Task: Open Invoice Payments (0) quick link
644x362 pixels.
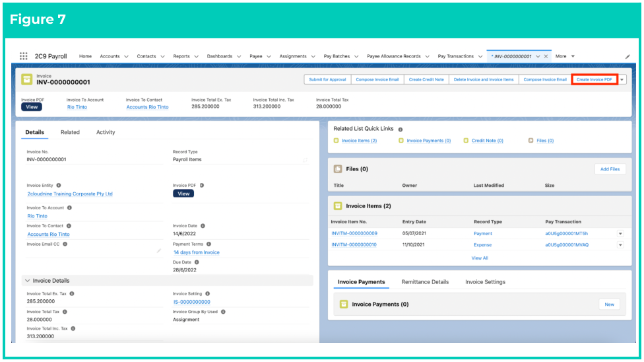Action: 429,141
